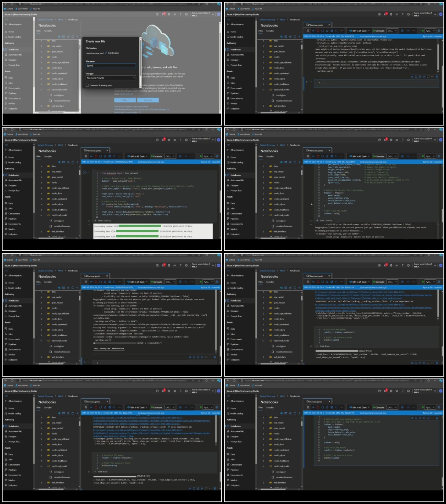Image resolution: width=446 pixels, height=504 pixels.
Task: Click Notebooks sidebar icon left of Create new file dialog
Action: click(x=6, y=50)
